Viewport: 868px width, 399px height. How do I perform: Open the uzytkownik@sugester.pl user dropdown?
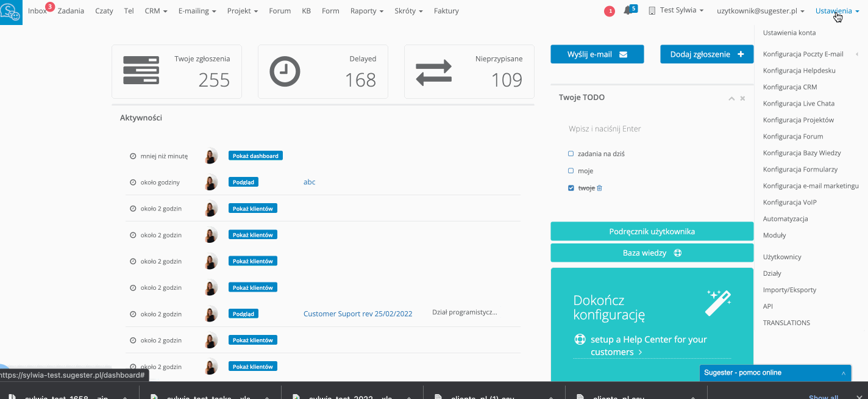(760, 11)
